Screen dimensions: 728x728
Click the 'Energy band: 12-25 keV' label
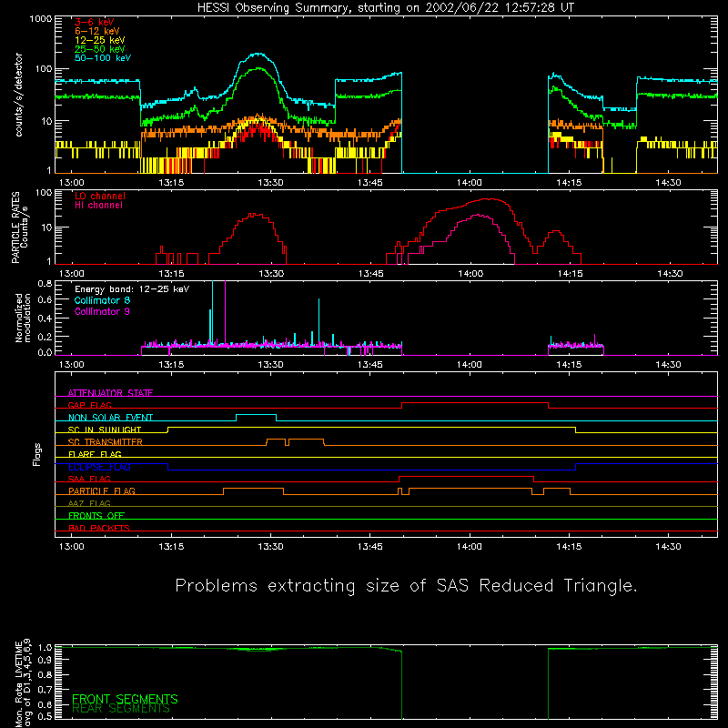point(132,289)
